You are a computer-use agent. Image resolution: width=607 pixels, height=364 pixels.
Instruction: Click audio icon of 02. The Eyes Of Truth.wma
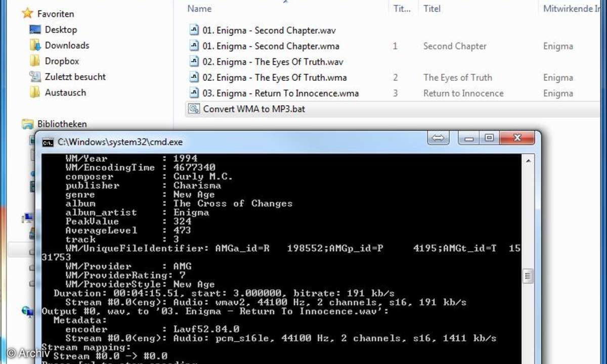point(194,77)
